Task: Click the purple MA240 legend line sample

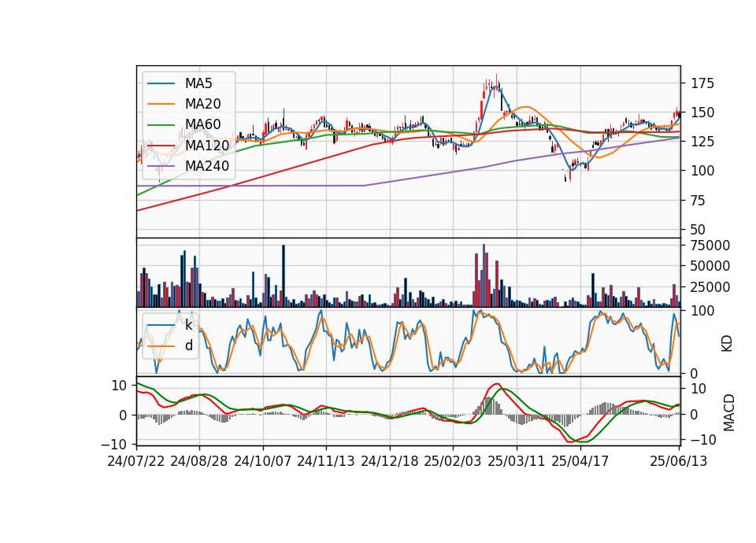Action: [x=161, y=166]
